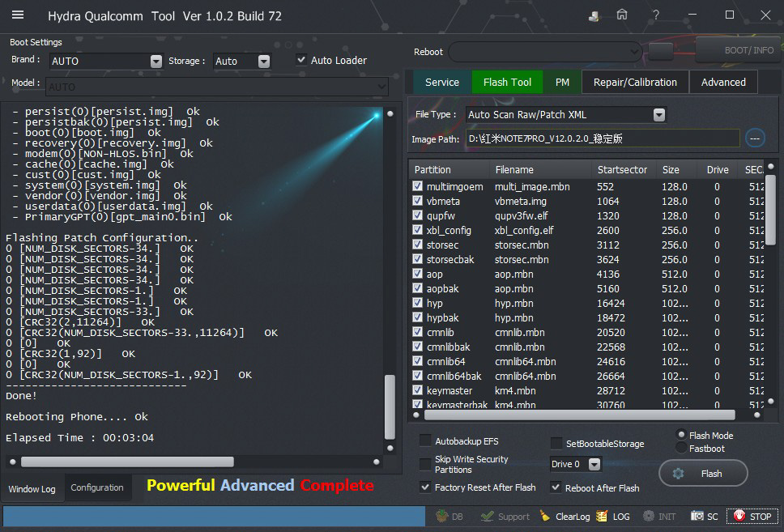Click the partition table horizontal scrollbar
784x532 pixels.
[580, 415]
